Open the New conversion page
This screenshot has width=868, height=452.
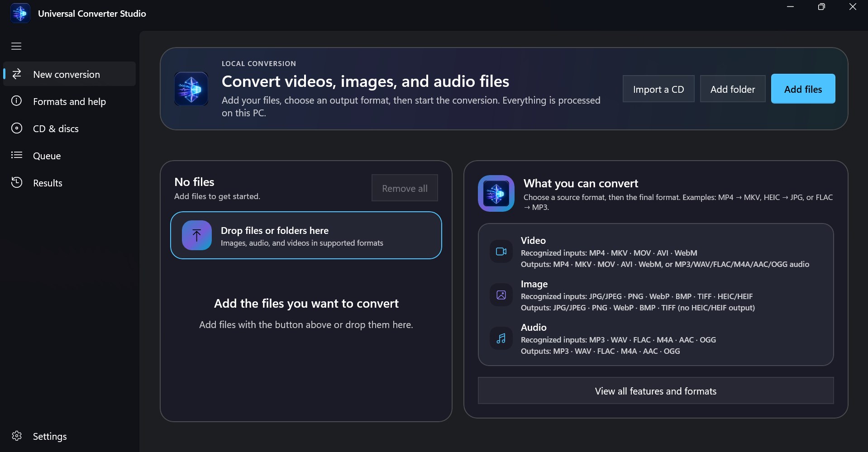70,74
